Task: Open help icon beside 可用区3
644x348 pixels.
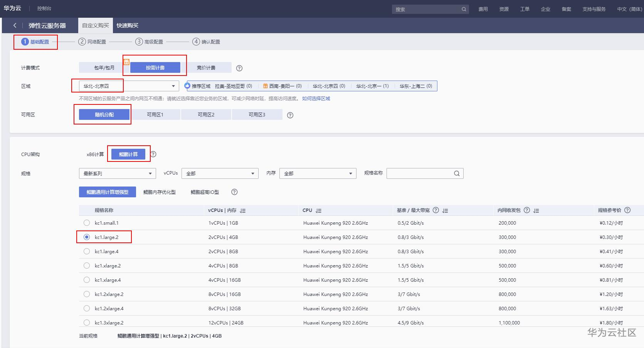Action: point(290,115)
